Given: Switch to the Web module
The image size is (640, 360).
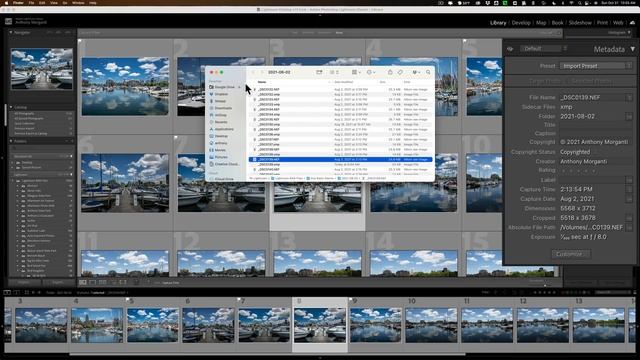Looking at the screenshot, I should (618, 23).
